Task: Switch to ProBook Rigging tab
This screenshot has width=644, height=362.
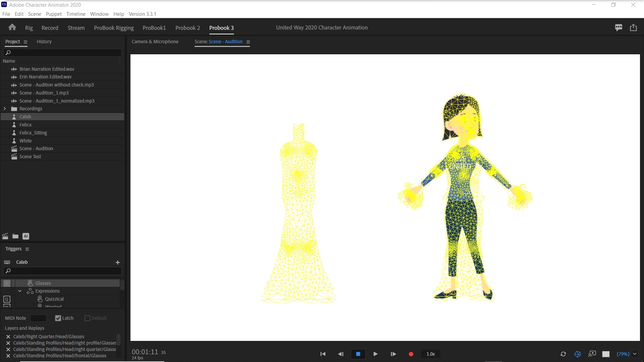Action: tap(114, 28)
